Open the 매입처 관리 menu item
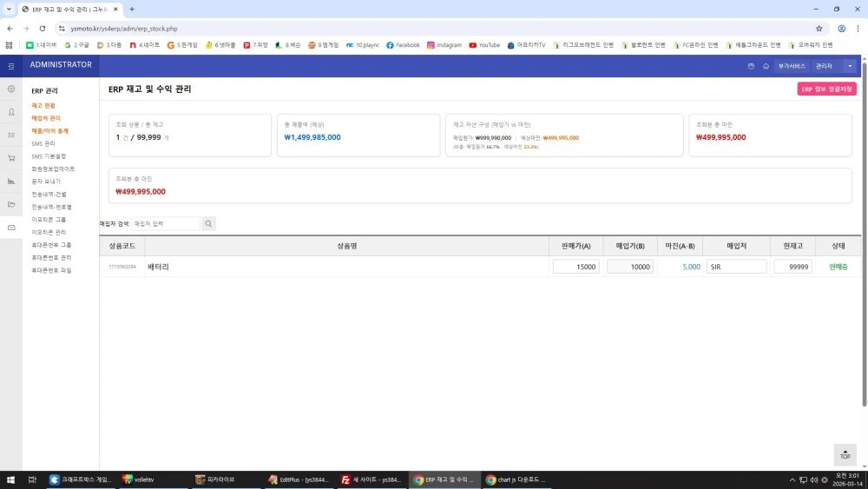Viewport: 868px width, 489px height. tap(46, 118)
